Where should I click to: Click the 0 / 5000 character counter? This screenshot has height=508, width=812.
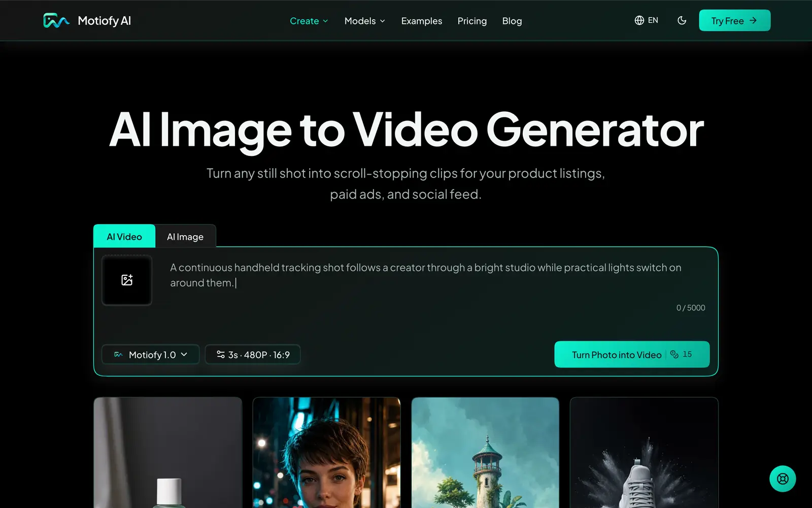tap(691, 307)
